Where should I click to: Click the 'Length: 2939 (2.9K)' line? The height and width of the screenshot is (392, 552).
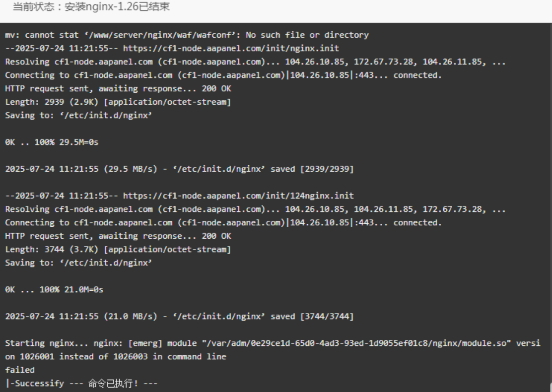point(118,102)
